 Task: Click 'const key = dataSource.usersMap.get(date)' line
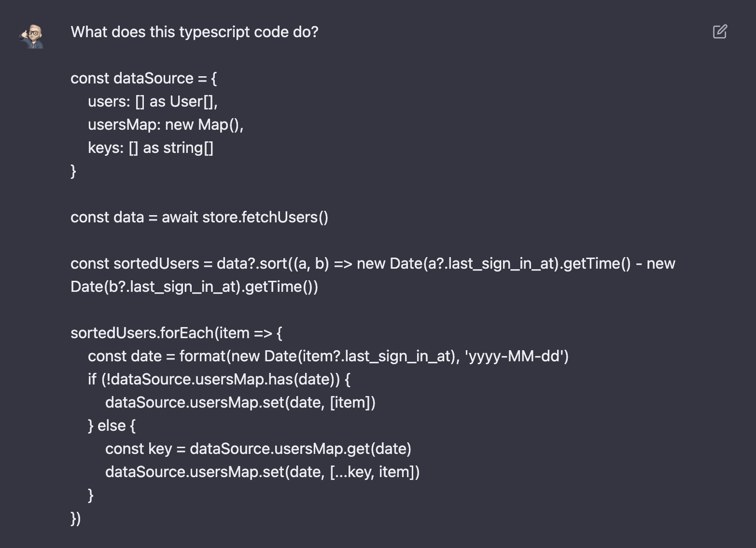point(258,449)
